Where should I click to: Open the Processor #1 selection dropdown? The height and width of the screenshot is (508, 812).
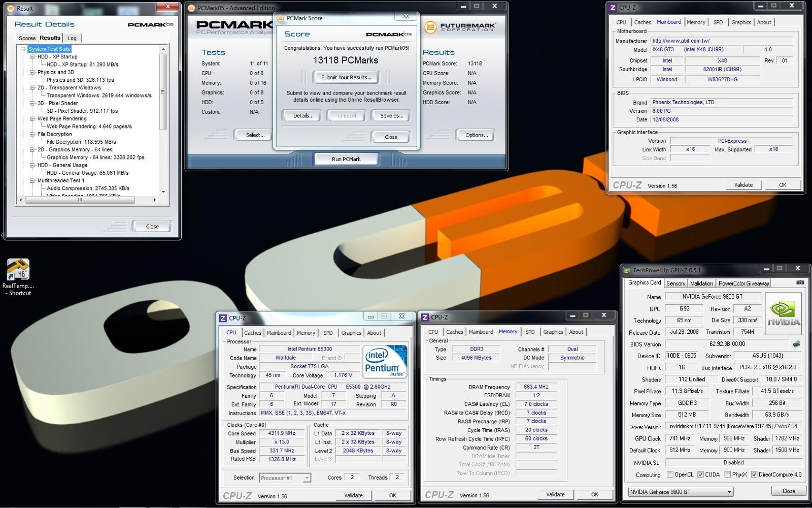[x=307, y=478]
